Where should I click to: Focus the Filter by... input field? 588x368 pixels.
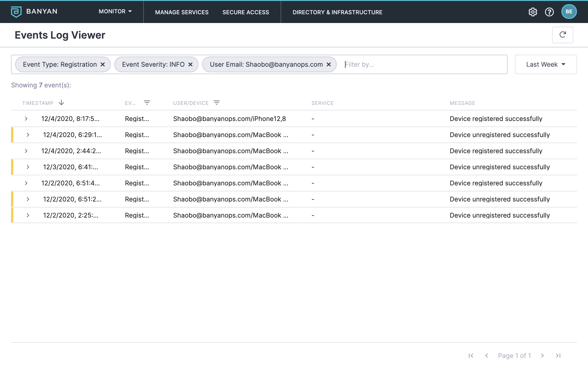tap(424, 64)
